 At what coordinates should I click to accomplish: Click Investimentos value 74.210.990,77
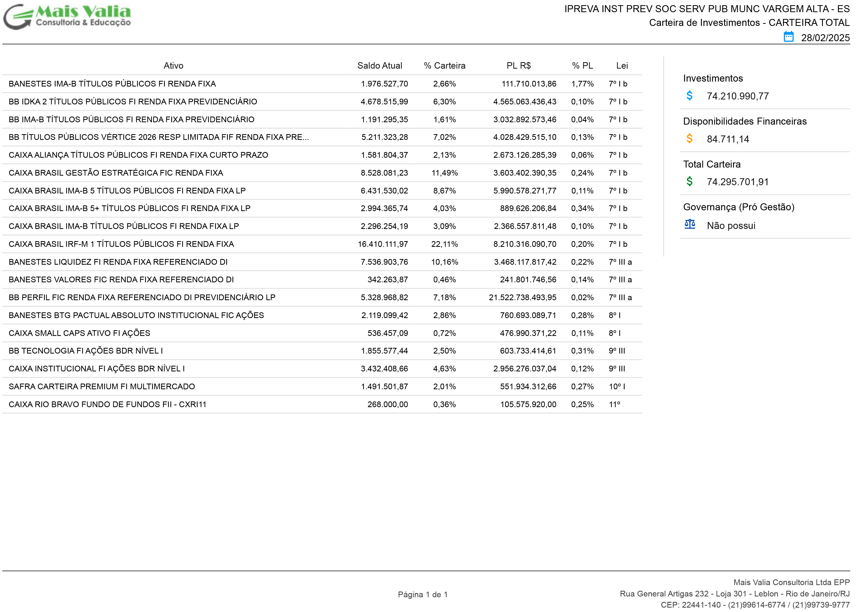pyautogui.click(x=738, y=96)
